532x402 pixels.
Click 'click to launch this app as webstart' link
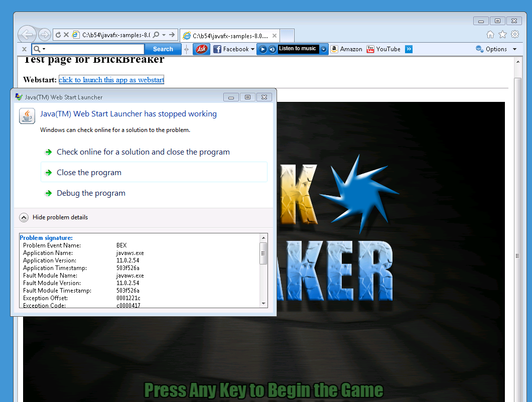(x=111, y=80)
